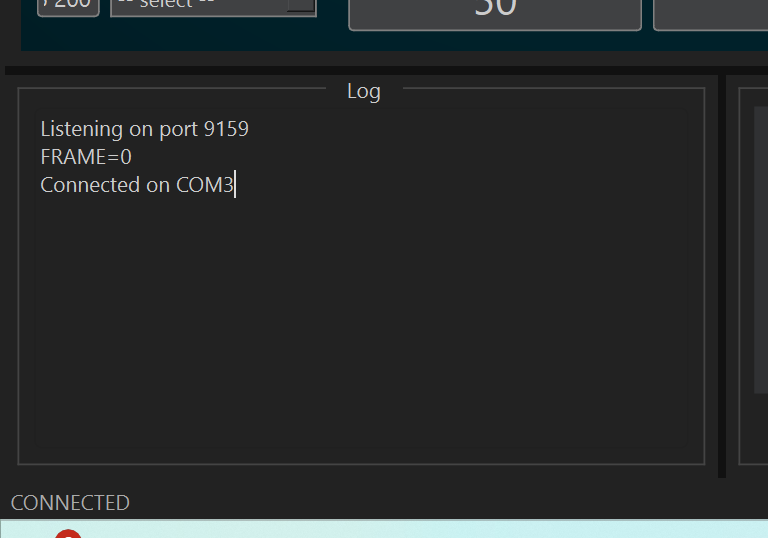Click the "200" button at top left
Viewport: 768px width, 538px height.
[68, 7]
